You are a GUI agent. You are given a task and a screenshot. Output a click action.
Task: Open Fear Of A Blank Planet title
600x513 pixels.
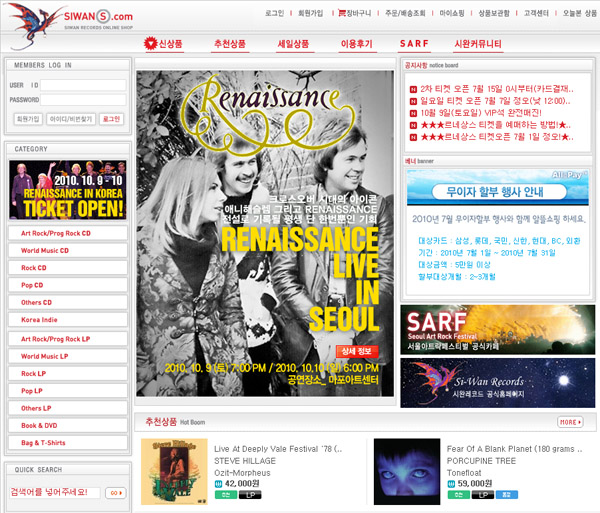(515, 449)
